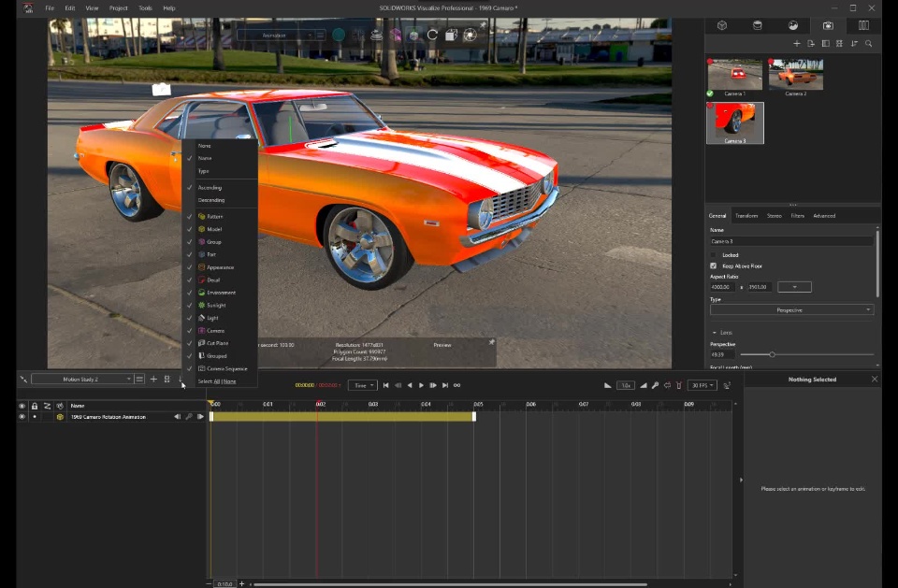Click the key icon in timeline toolbar

click(655, 385)
